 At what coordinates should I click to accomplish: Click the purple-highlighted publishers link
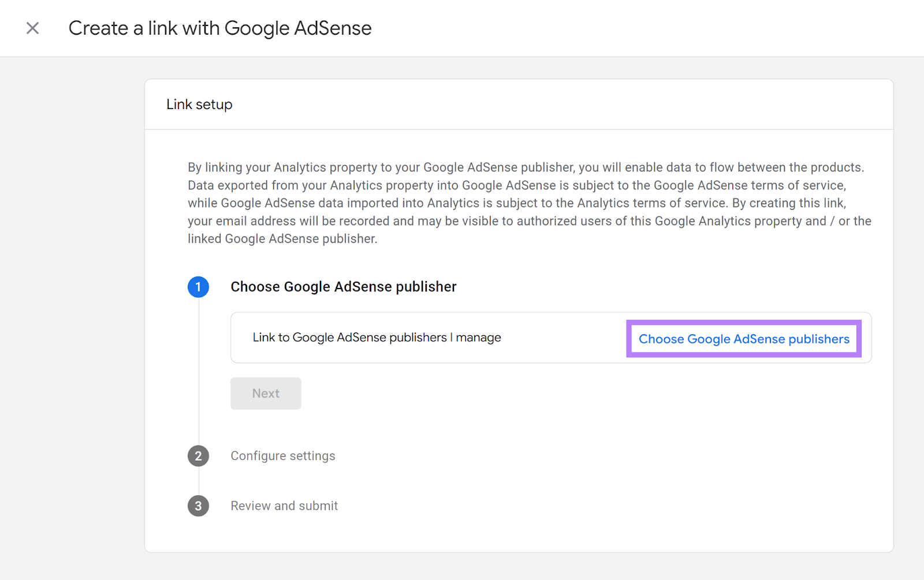pos(744,339)
